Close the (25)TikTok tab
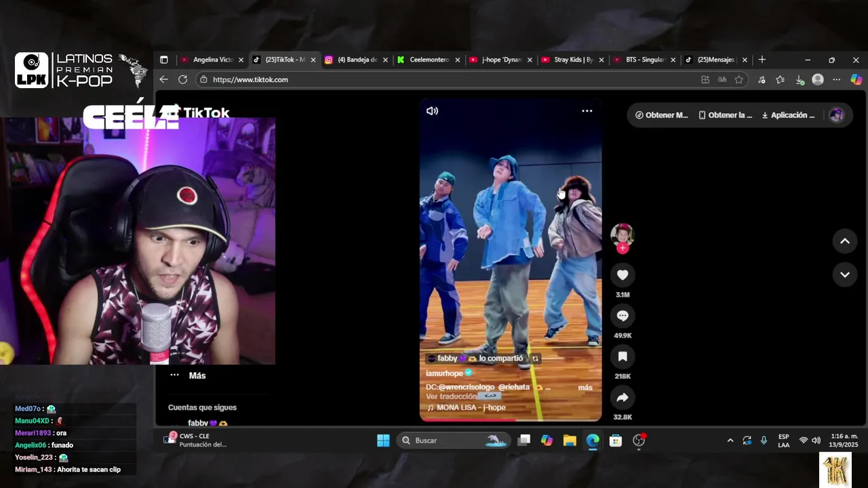Image resolution: width=868 pixels, height=488 pixels. (x=313, y=60)
